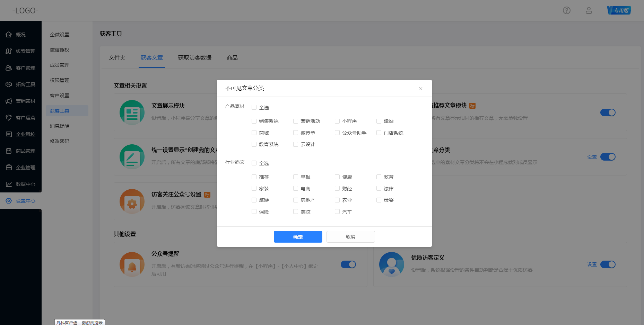
Task: Click the 营销素材 megaphone icon
Action: (9, 101)
